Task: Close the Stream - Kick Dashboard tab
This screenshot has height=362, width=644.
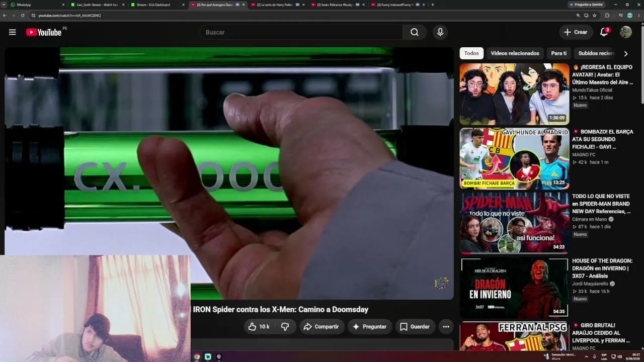Action: coord(183,5)
